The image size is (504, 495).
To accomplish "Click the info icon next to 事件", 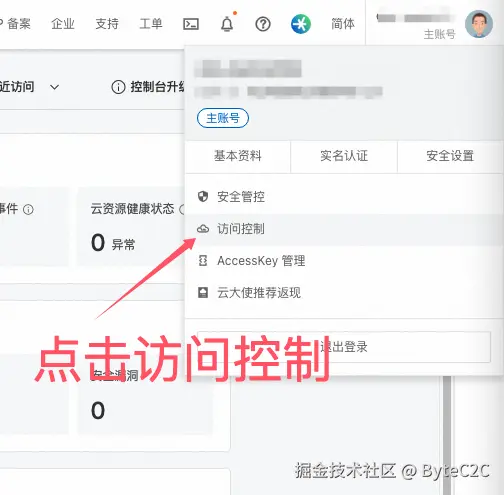I will click(28, 209).
